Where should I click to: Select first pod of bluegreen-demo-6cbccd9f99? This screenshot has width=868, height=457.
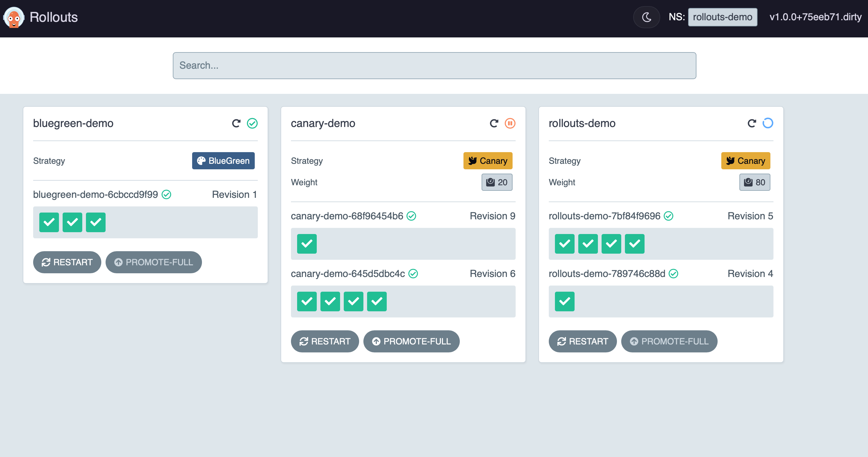49,222
